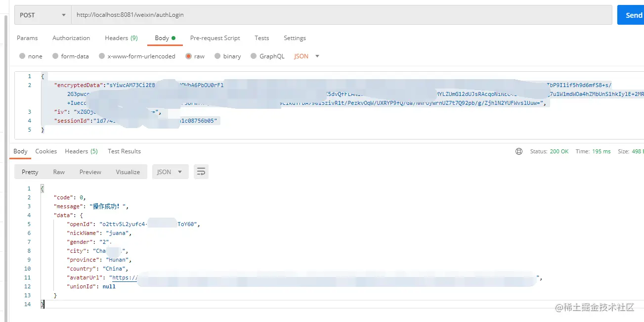
Task: Switch to the response Body tab
Action: (x=20, y=151)
